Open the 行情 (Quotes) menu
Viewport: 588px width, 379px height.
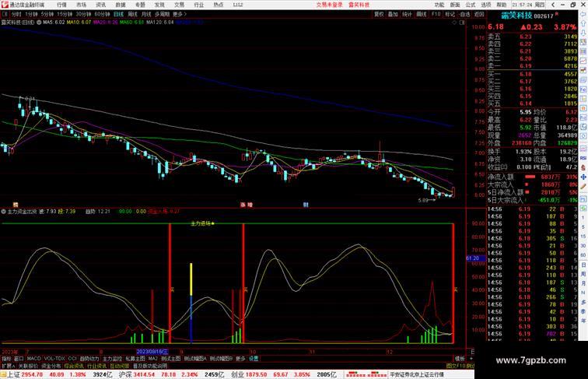[62, 5]
